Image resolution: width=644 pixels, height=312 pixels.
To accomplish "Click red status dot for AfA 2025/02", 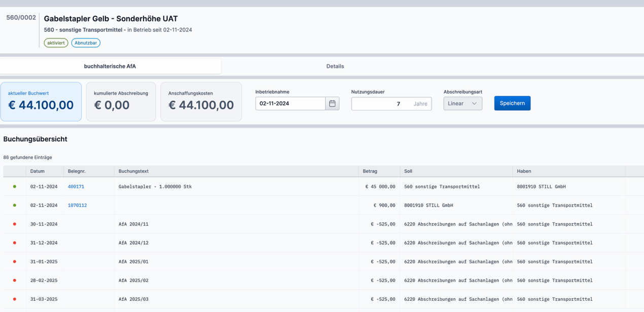I will (x=15, y=280).
